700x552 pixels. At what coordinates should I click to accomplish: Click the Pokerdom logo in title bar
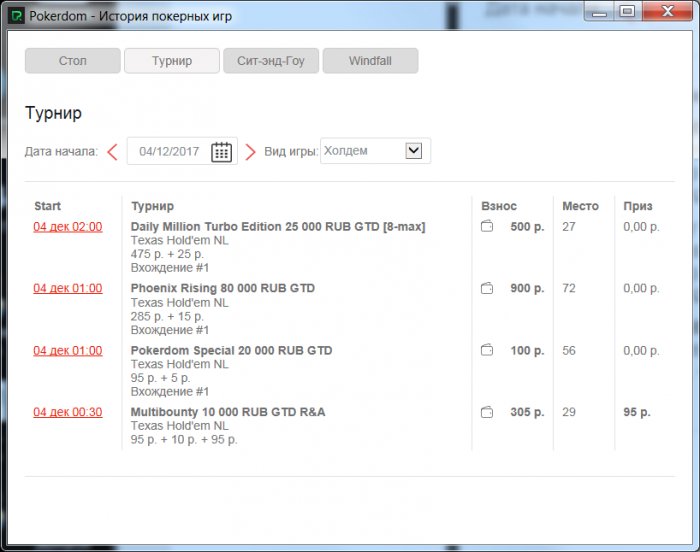point(17,16)
